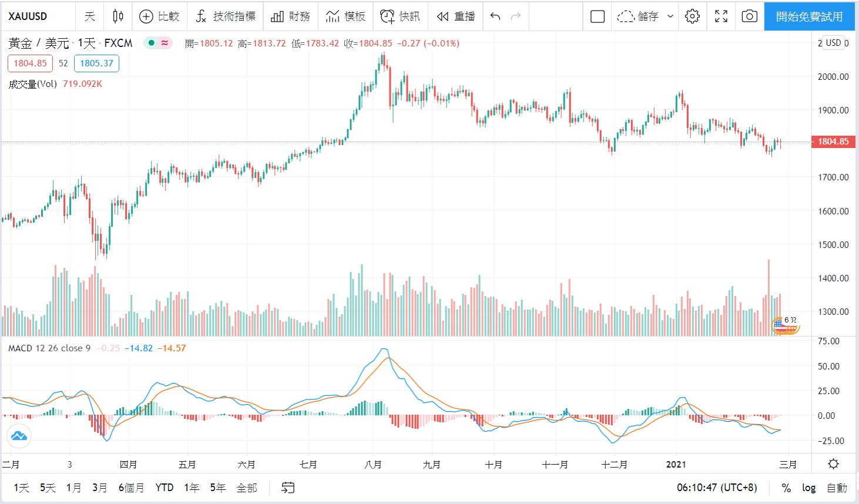
Task: Toggle the log scale option
Action: (x=809, y=488)
